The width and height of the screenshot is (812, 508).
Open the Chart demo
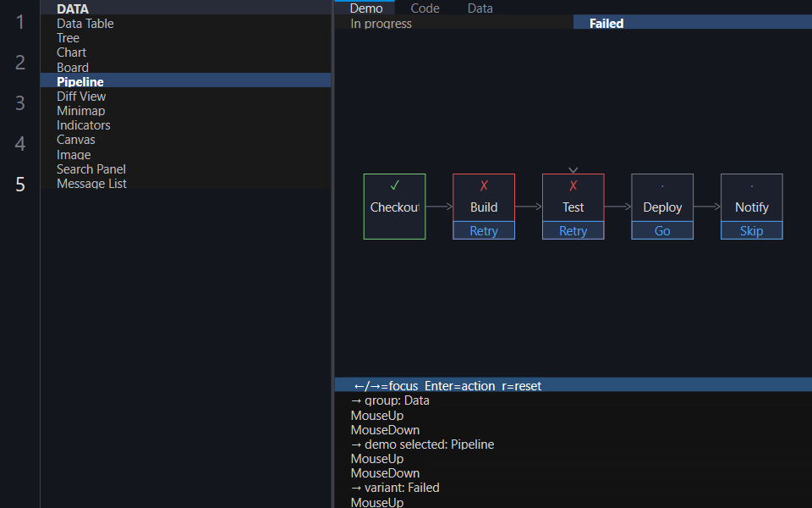tap(185, 52)
